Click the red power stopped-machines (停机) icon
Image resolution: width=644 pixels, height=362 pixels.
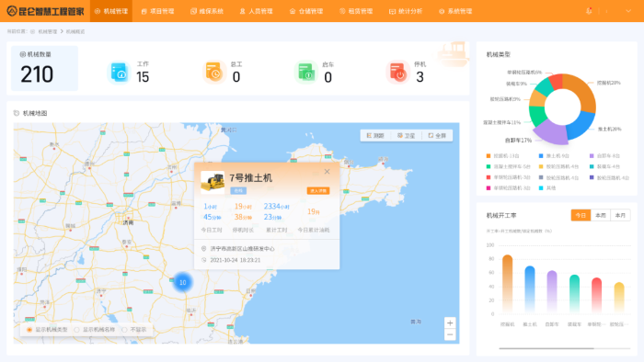(x=397, y=73)
